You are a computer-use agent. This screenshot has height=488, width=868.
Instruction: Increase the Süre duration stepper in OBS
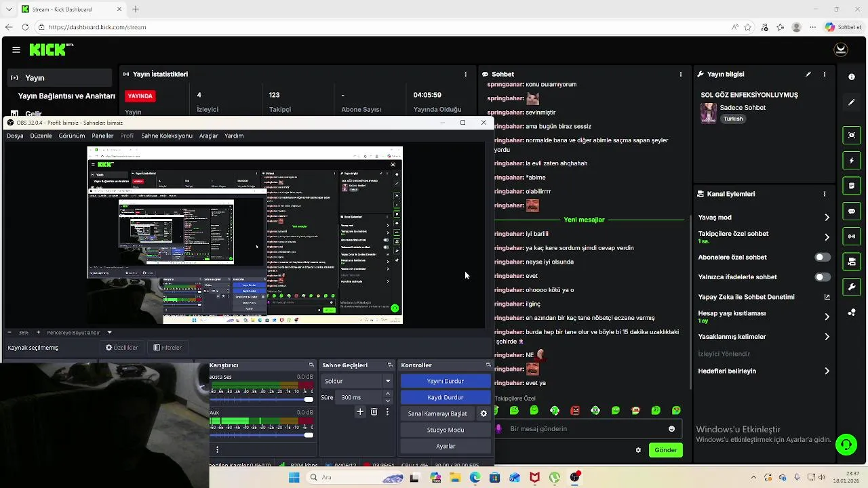[388, 394]
